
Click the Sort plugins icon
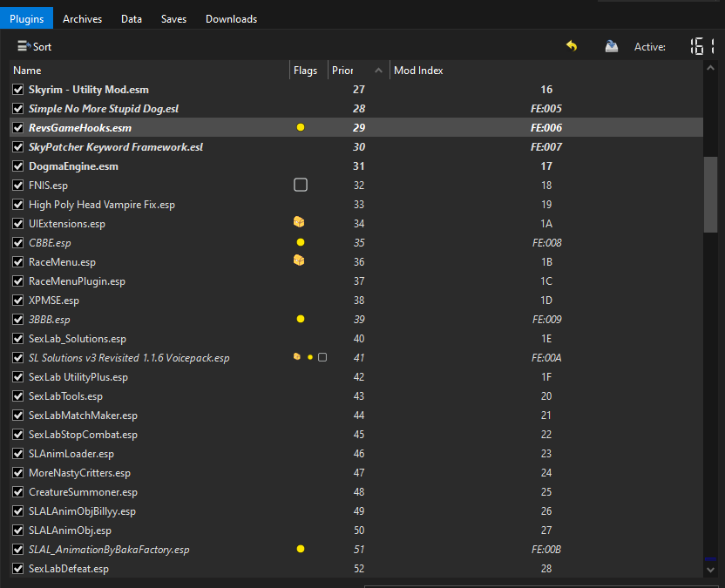pos(24,46)
